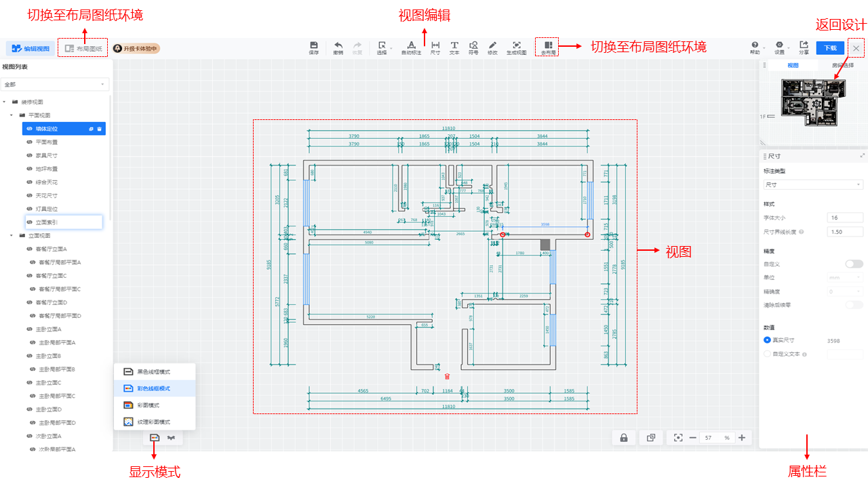Toggle the 自定义 precision switch

(x=854, y=264)
